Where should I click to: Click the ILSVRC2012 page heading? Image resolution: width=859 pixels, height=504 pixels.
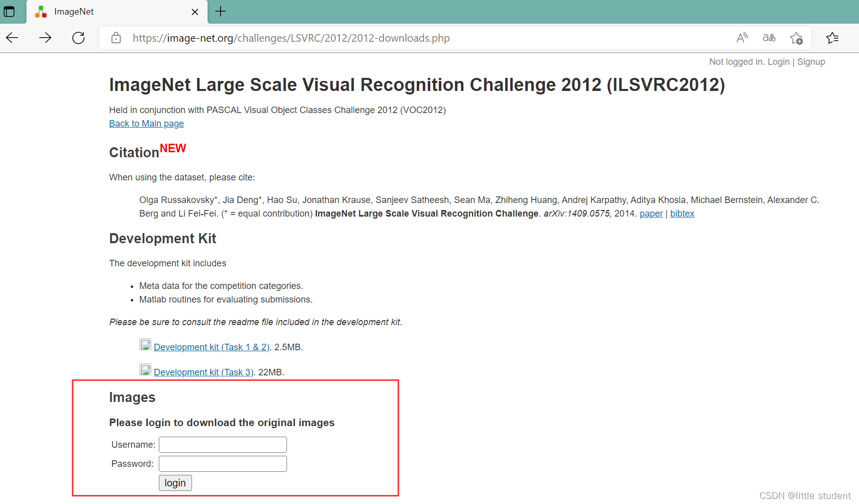pyautogui.click(x=417, y=85)
